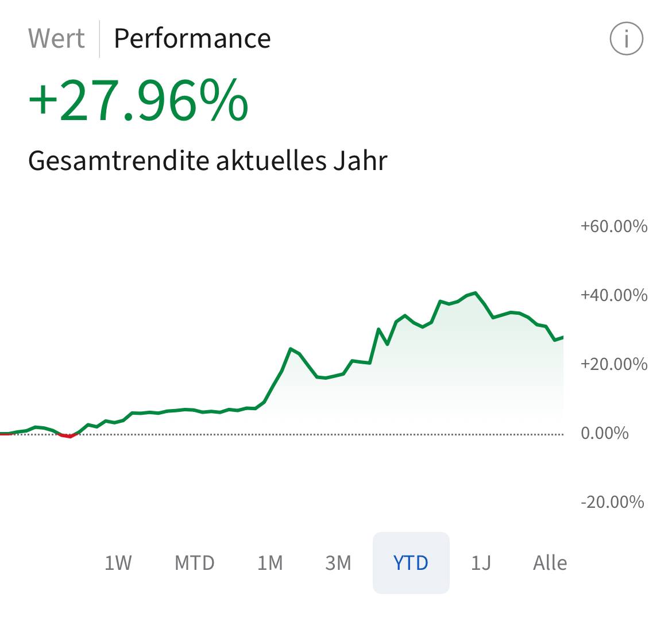Switch to the Wert tab
This screenshot has width=672, height=621.
56,38
